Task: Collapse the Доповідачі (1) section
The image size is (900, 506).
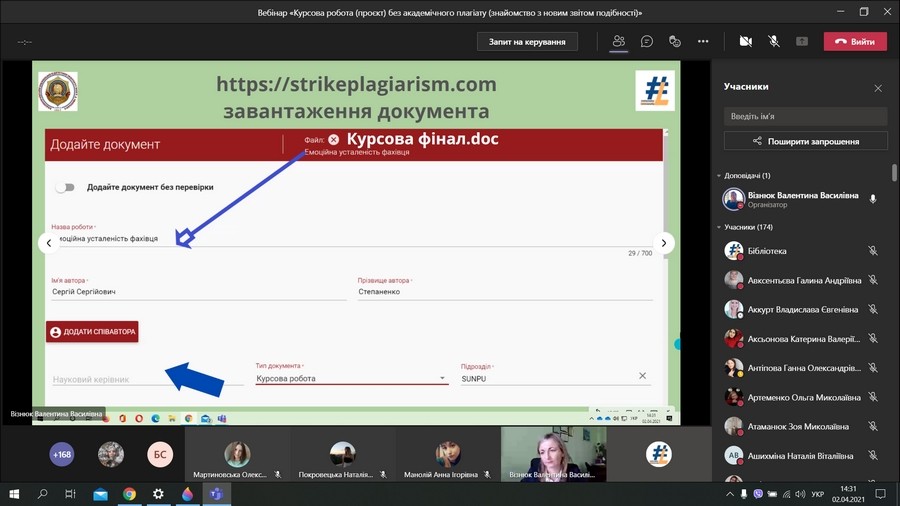Action: [x=719, y=176]
